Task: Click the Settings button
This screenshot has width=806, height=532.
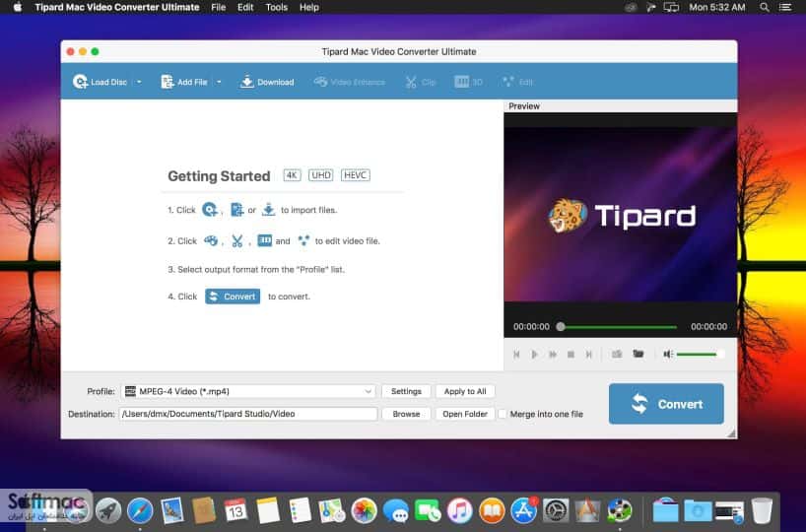Action: 406,391
